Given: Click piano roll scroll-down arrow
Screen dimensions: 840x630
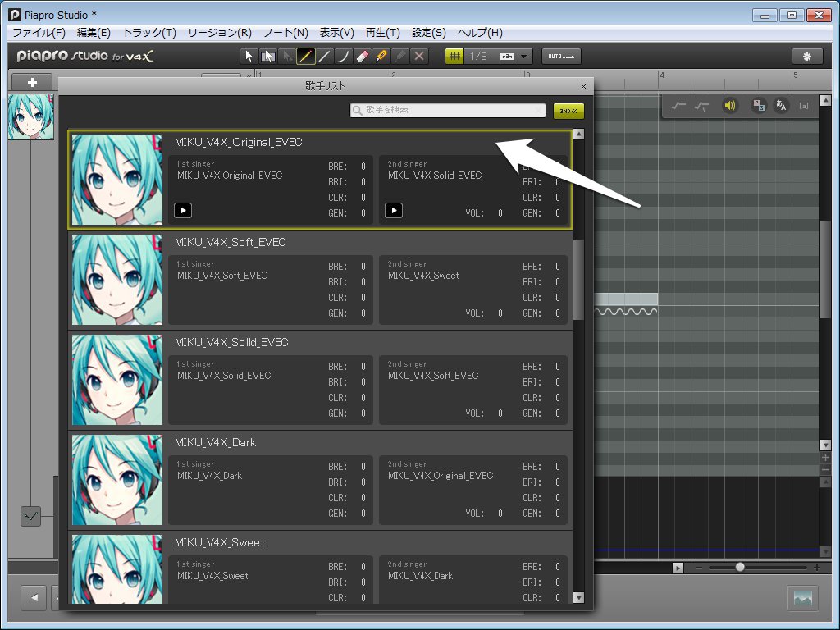Looking at the screenshot, I should (825, 445).
